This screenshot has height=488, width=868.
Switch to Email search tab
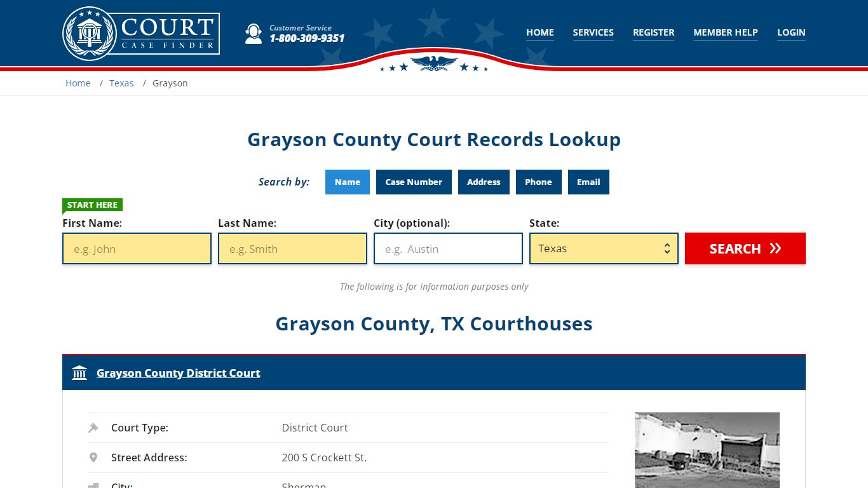pyautogui.click(x=588, y=182)
